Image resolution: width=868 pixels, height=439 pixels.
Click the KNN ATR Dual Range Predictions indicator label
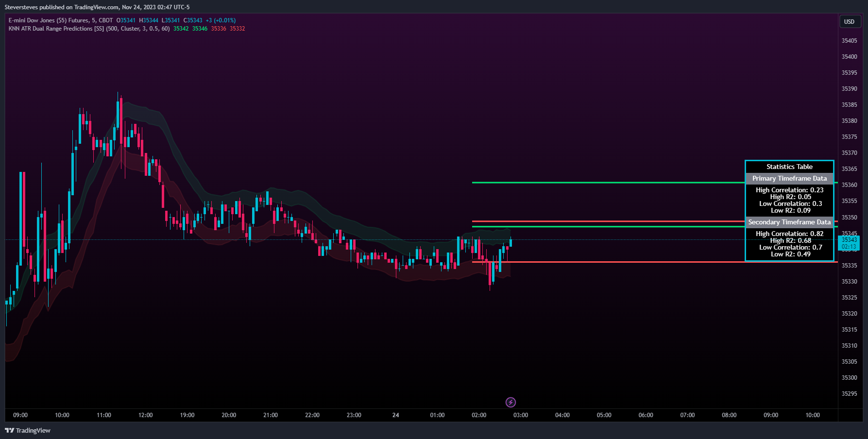(89, 29)
